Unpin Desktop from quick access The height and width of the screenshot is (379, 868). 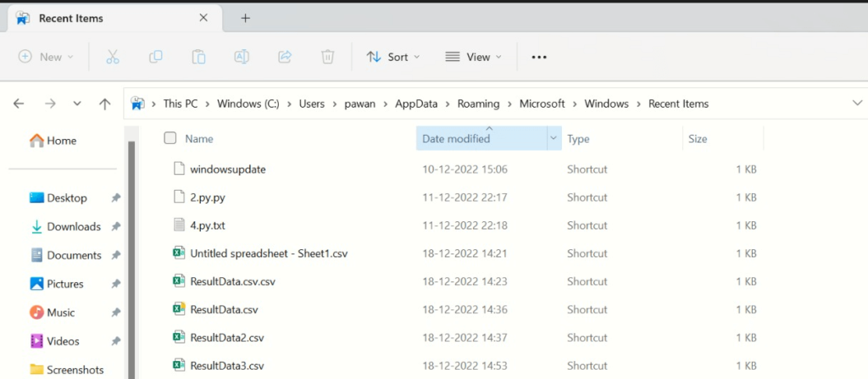click(116, 198)
